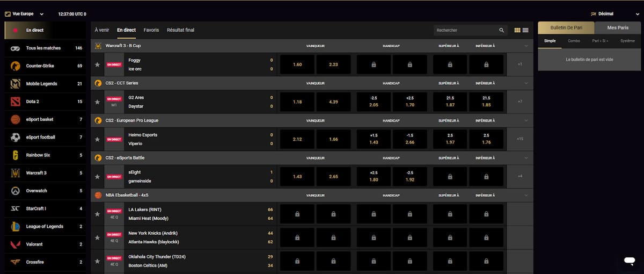Screen dimensions: 644x274
Task: Favorite New York Knicks vs Atlanta Hawks
Action: pyautogui.click(x=97, y=237)
